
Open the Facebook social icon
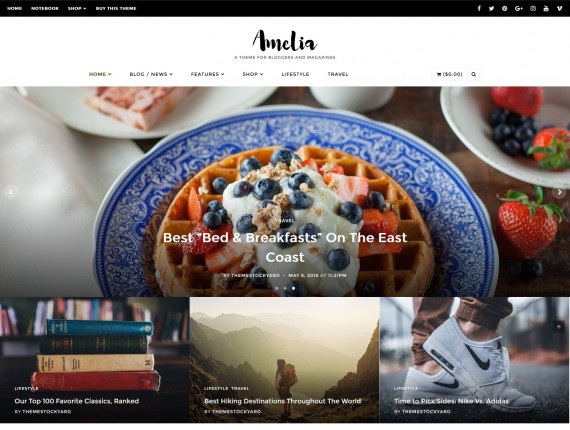(479, 8)
